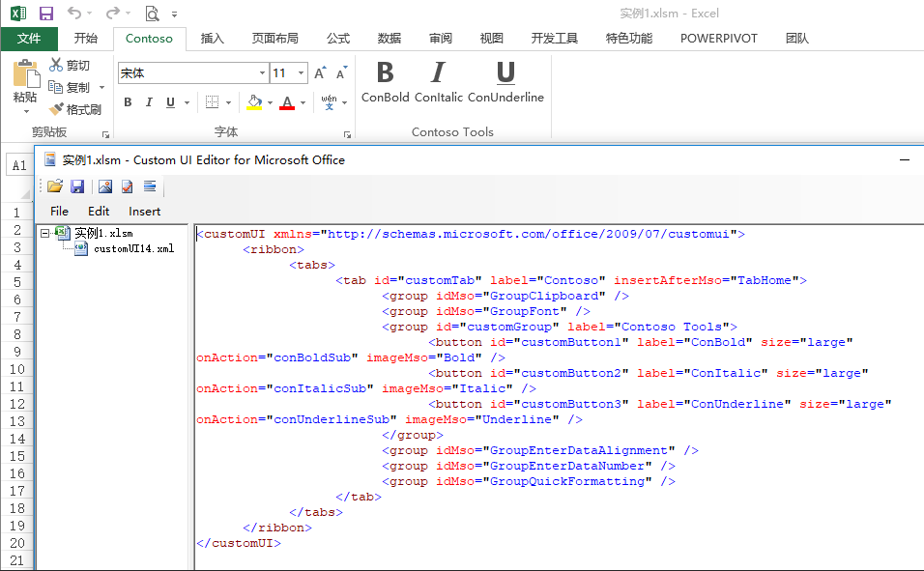The height and width of the screenshot is (571, 924).
Task: Open Print Preview from quick access toolbar
Action: (x=152, y=13)
